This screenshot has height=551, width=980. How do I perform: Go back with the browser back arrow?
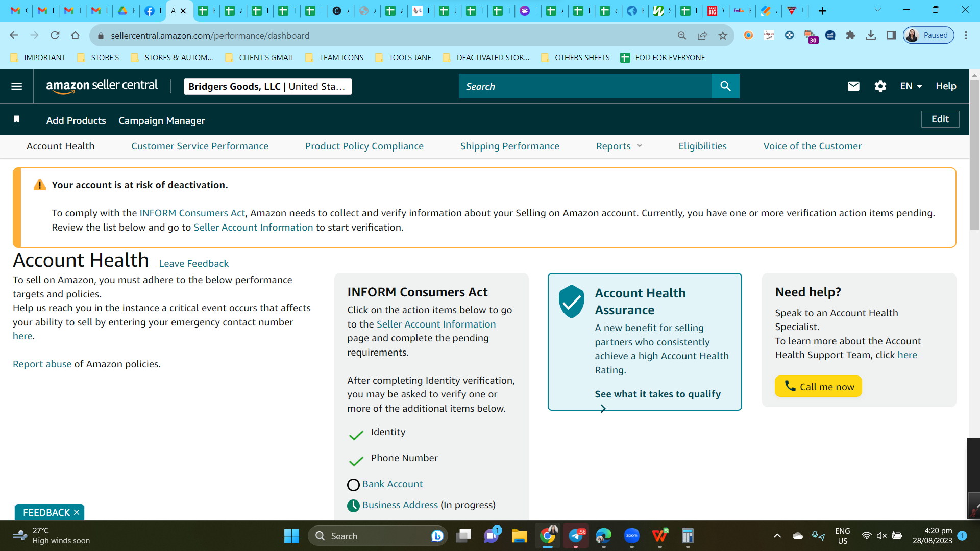[x=14, y=35]
